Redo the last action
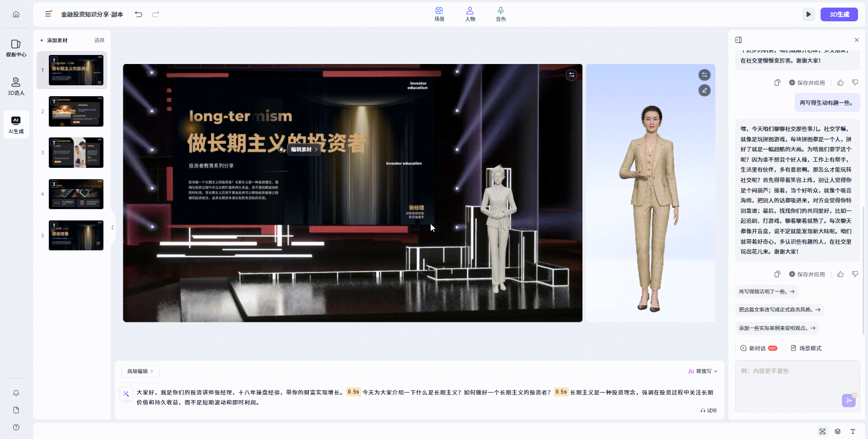 pos(155,14)
